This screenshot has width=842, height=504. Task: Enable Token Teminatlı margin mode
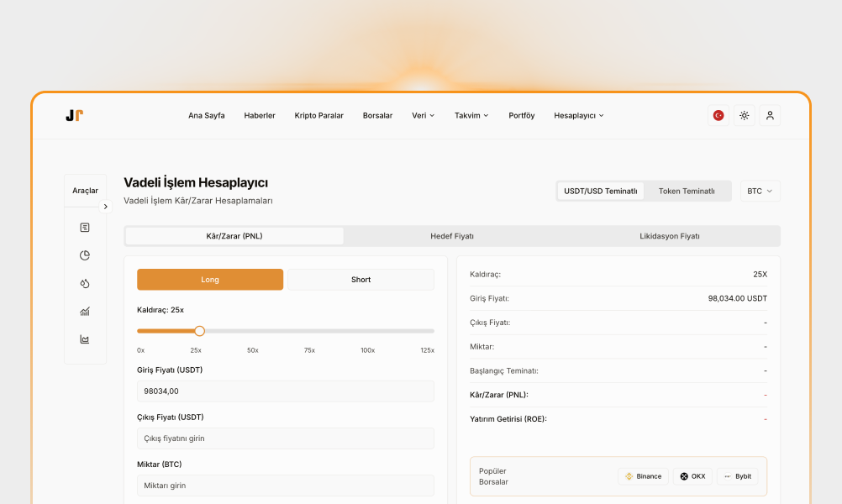pos(687,191)
